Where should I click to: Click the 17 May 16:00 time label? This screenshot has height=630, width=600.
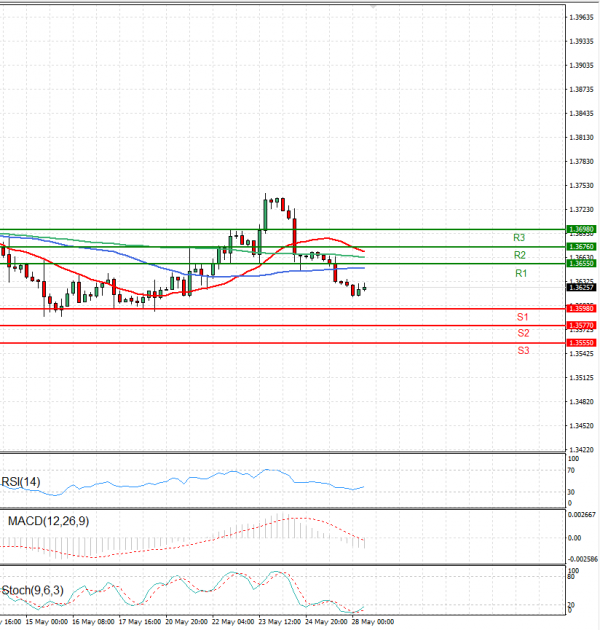coord(140,622)
